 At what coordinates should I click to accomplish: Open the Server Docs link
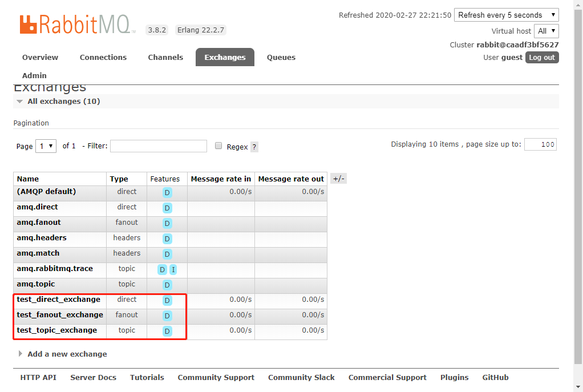(94, 378)
